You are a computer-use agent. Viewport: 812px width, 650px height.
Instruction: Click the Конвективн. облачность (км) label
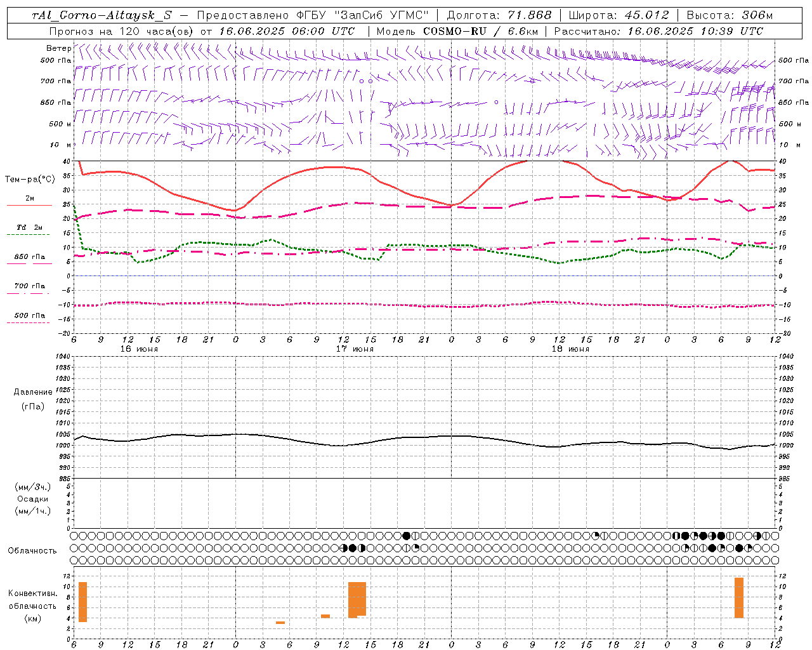coord(33,606)
